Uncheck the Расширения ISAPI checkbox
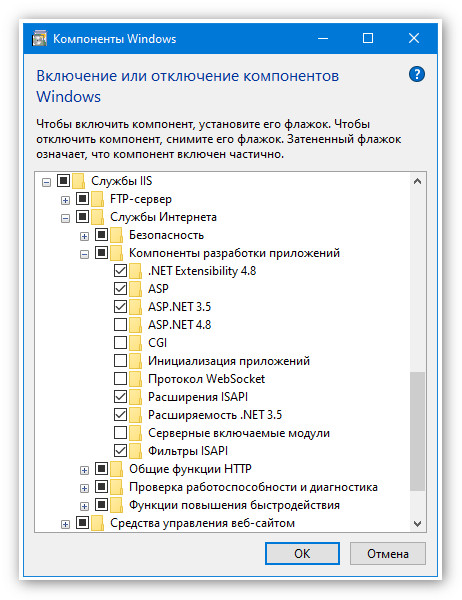The height and width of the screenshot is (600, 462). click(x=121, y=396)
